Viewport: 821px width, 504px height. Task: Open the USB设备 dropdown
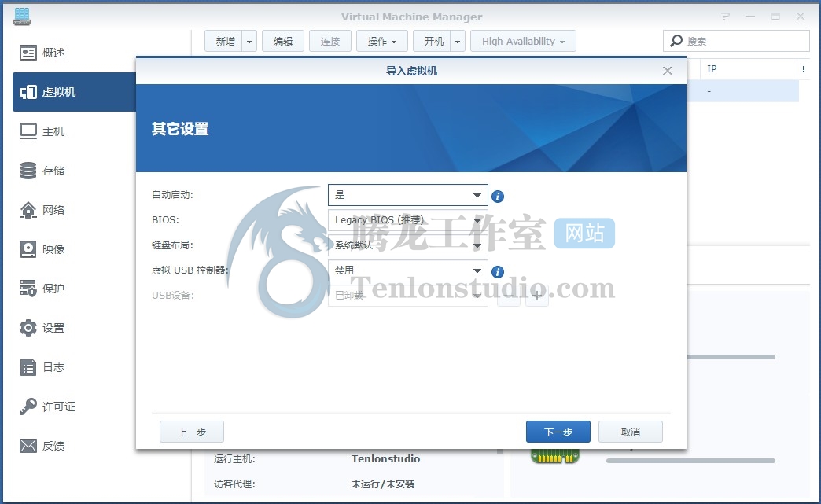(x=408, y=296)
